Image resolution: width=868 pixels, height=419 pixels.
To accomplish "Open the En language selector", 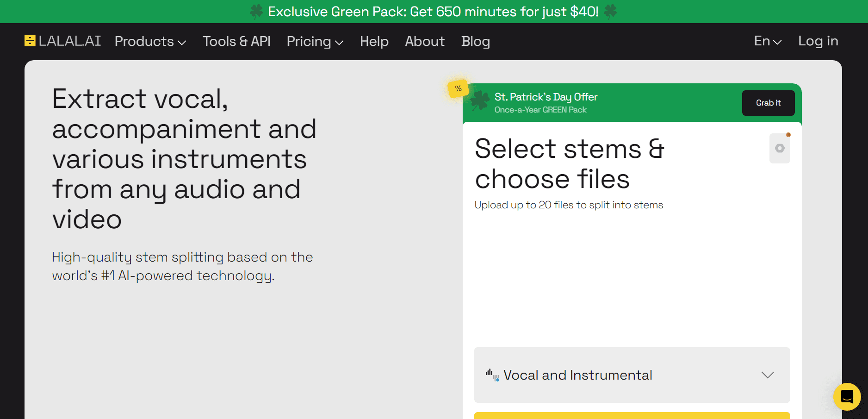I will click(x=767, y=41).
